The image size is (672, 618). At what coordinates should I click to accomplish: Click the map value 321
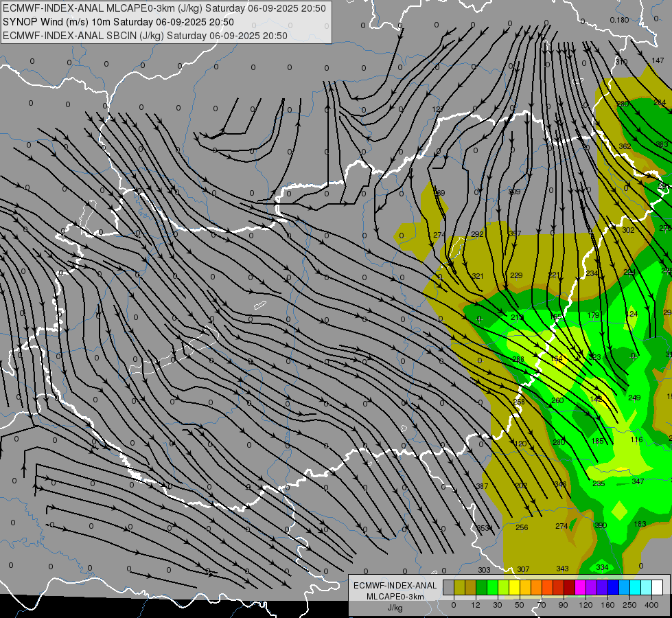point(478,276)
